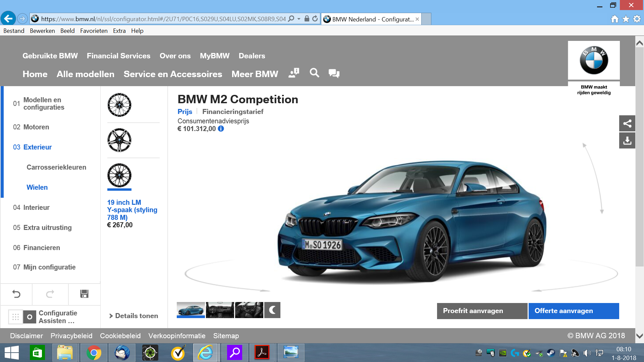Open the chat bubbles icon in navigation
This screenshot has height=362, width=644.
pyautogui.click(x=334, y=73)
